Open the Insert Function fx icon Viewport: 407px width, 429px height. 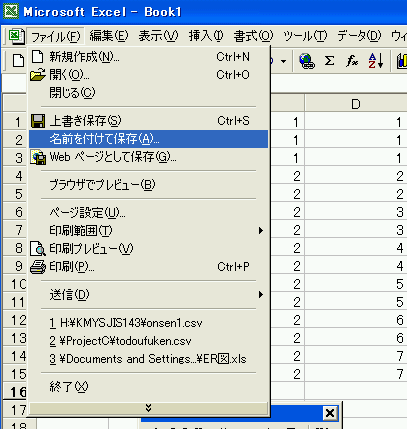(x=352, y=61)
